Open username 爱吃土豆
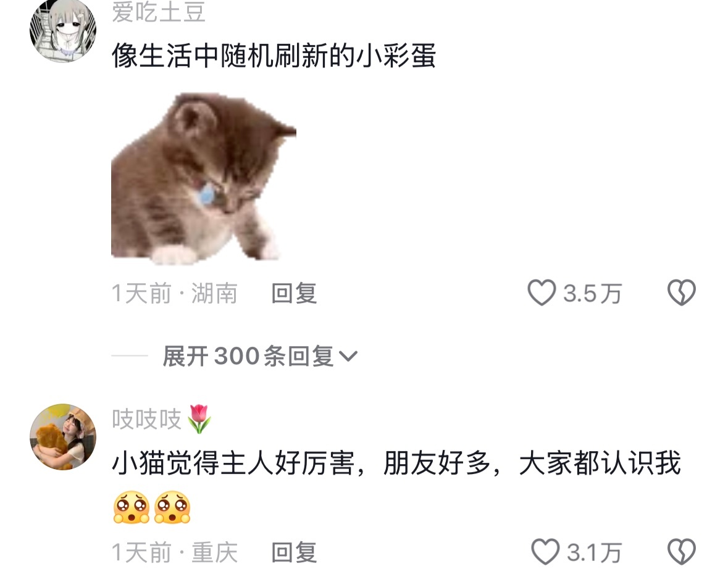The height and width of the screenshot is (569, 728). (159, 11)
